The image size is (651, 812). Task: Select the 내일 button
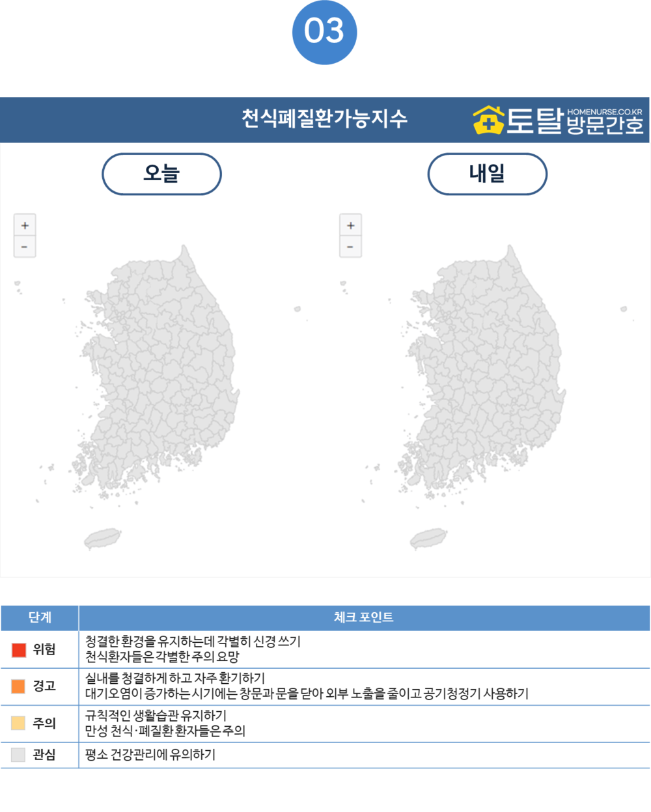[x=487, y=174]
